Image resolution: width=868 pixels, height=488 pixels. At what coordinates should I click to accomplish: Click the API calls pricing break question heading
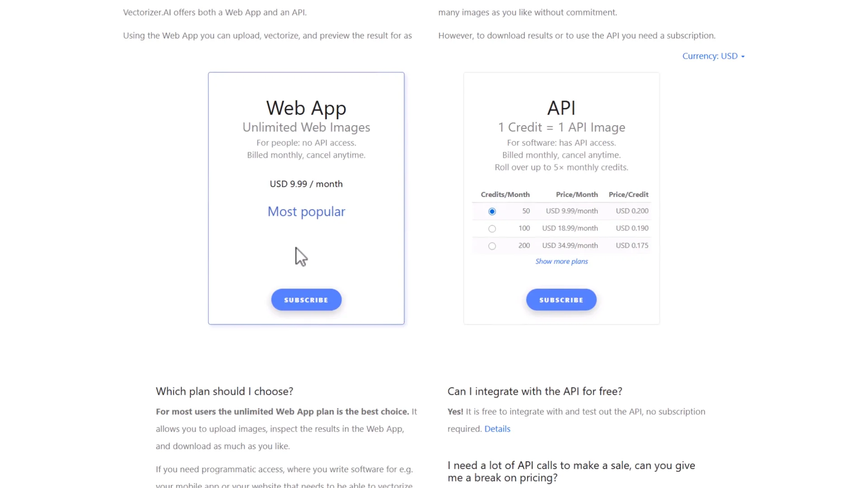(x=571, y=471)
